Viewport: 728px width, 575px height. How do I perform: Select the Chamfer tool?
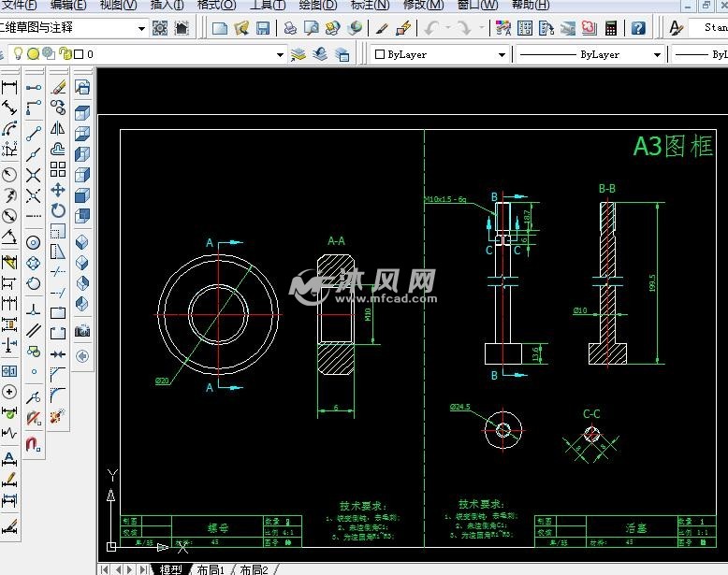pyautogui.click(x=58, y=374)
